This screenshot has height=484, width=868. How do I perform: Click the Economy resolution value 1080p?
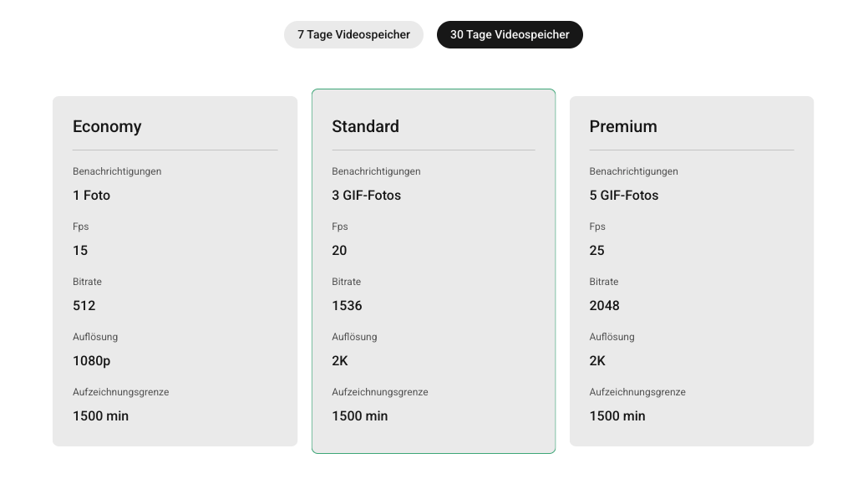(x=92, y=361)
